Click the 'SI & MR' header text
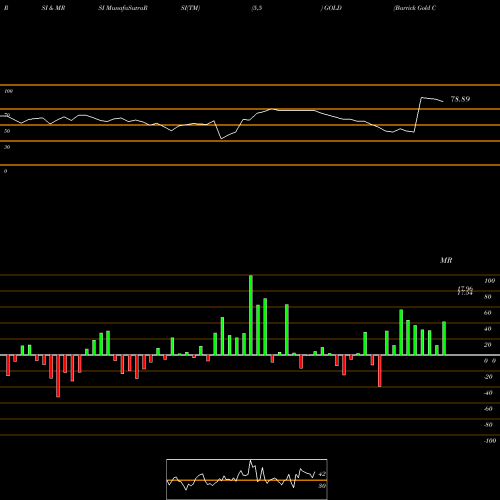The width and height of the screenshot is (500, 500). [x=53, y=8]
